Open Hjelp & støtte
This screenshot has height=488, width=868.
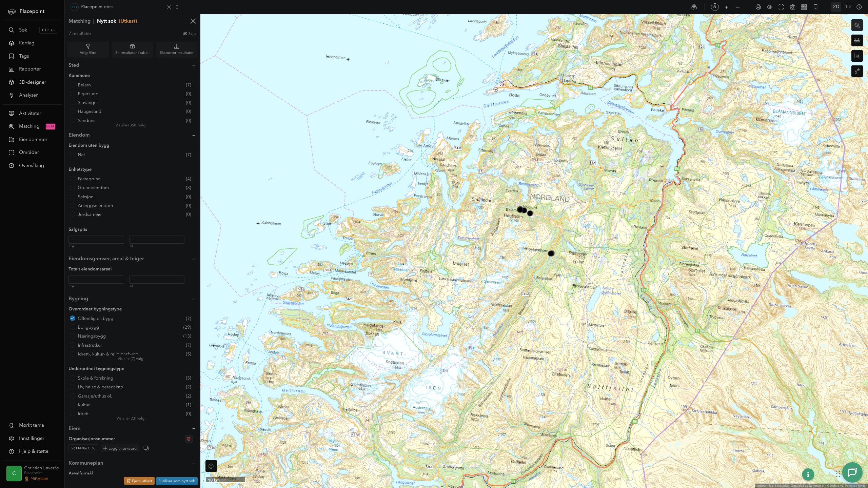[33, 451]
